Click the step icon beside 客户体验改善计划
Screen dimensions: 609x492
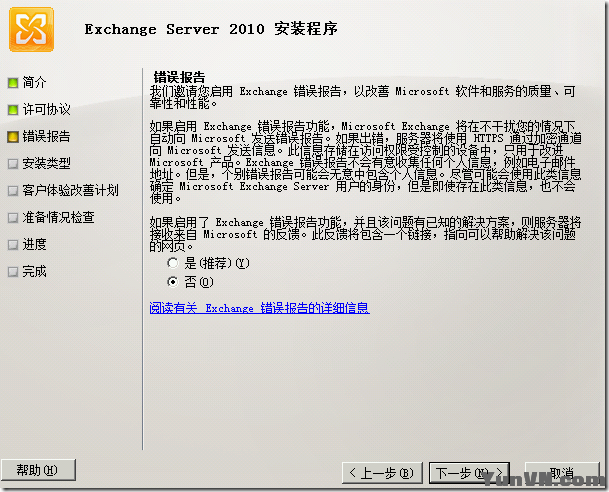click(x=13, y=191)
